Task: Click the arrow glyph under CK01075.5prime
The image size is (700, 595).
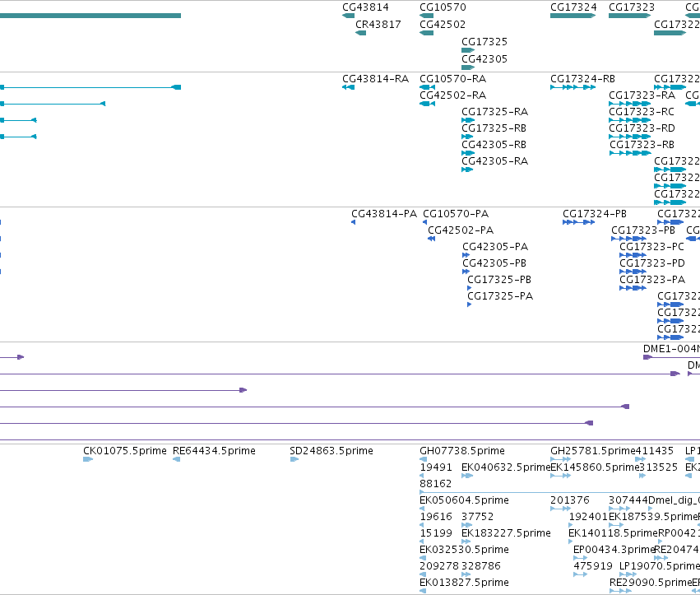Action: click(x=88, y=459)
